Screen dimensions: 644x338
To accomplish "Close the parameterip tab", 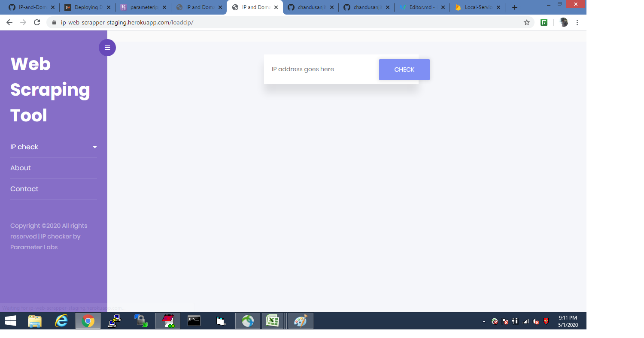I will 164,7.
